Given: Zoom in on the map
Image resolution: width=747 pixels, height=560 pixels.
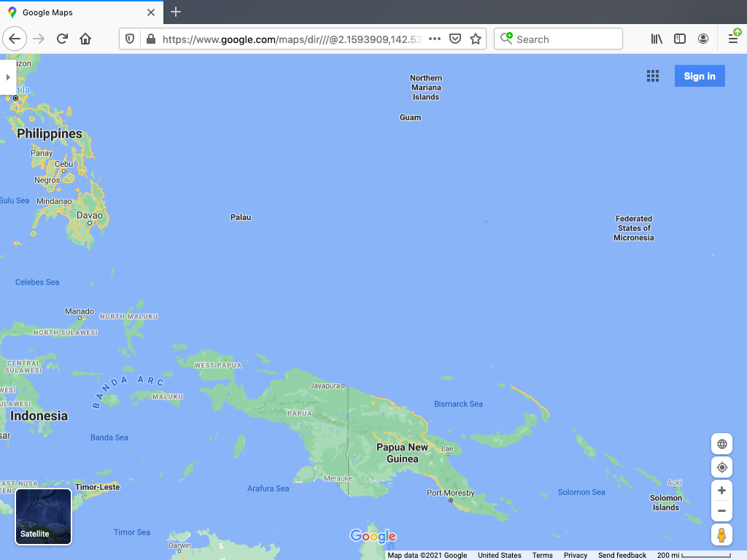Looking at the screenshot, I should [721, 491].
